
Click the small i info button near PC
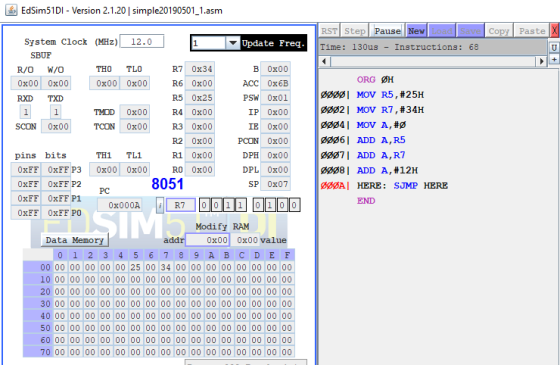(x=160, y=205)
